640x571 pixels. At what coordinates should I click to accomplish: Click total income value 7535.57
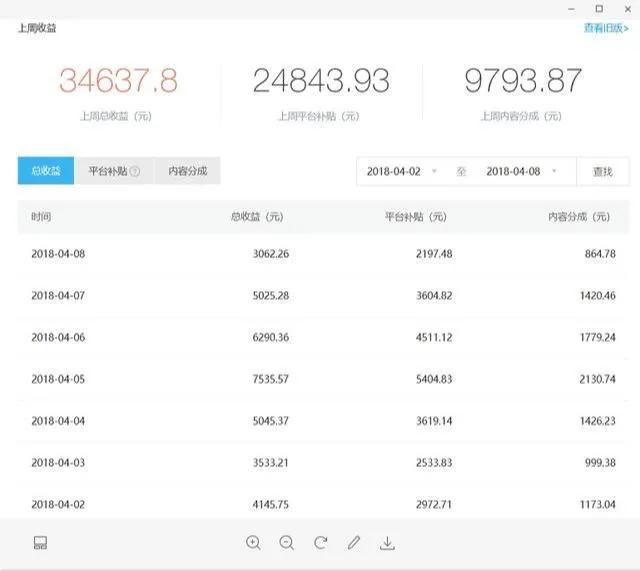271,379
